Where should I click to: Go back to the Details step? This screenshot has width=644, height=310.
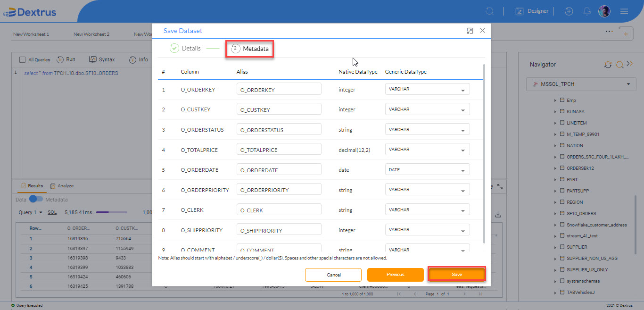(185, 48)
